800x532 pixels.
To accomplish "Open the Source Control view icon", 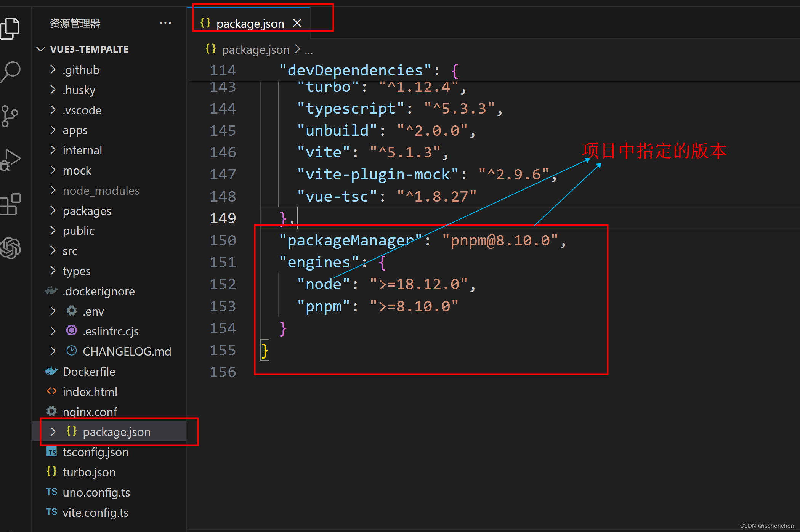I will point(10,116).
